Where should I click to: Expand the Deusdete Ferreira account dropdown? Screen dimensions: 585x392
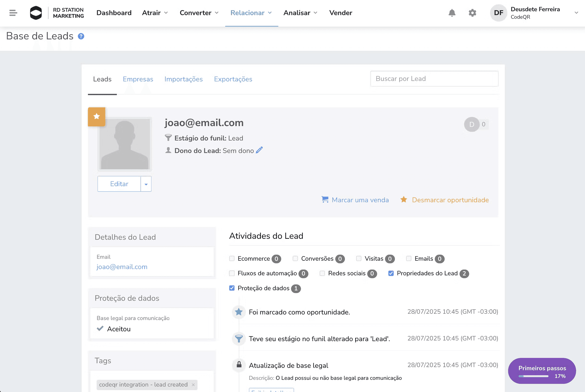pos(576,13)
